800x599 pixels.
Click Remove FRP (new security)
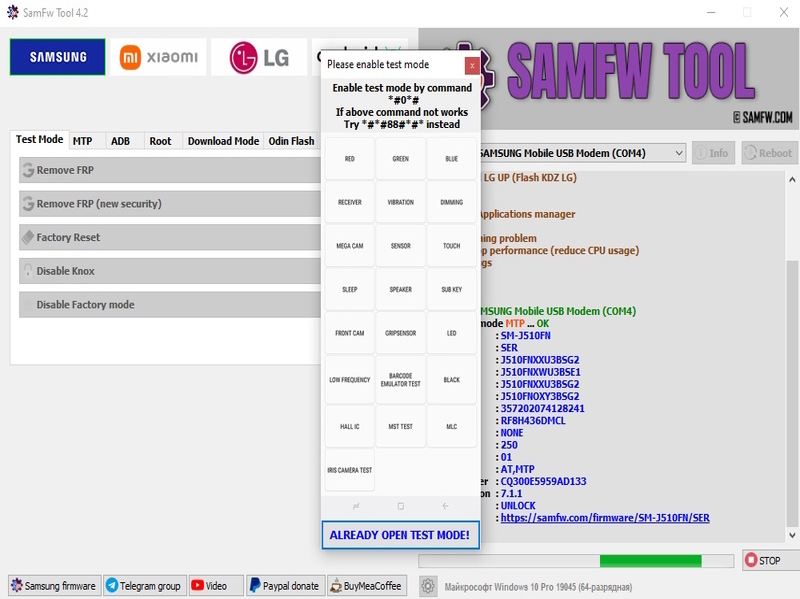[170, 204]
